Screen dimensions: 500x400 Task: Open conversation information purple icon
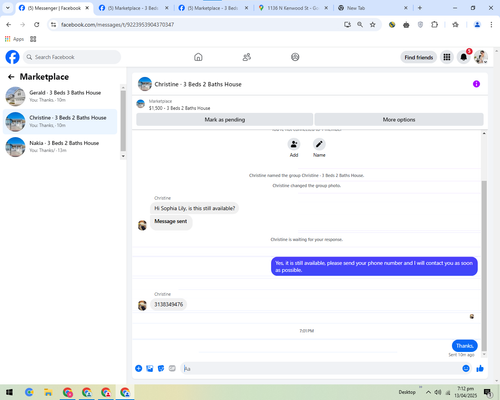476,84
